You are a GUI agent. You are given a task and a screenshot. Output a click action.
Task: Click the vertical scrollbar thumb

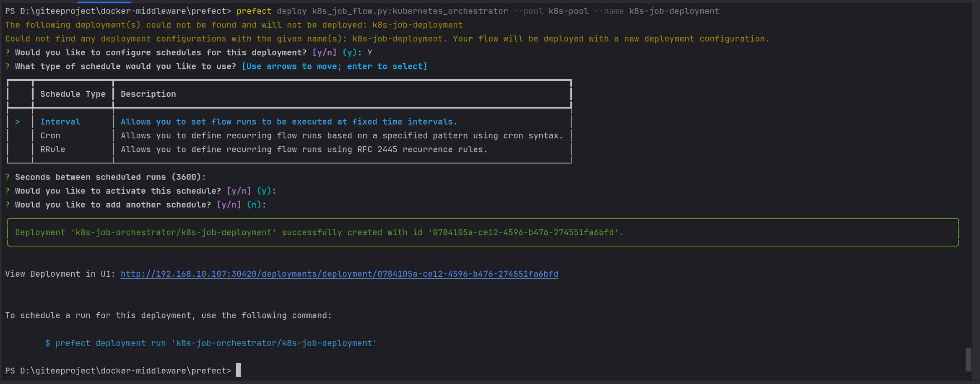968,359
